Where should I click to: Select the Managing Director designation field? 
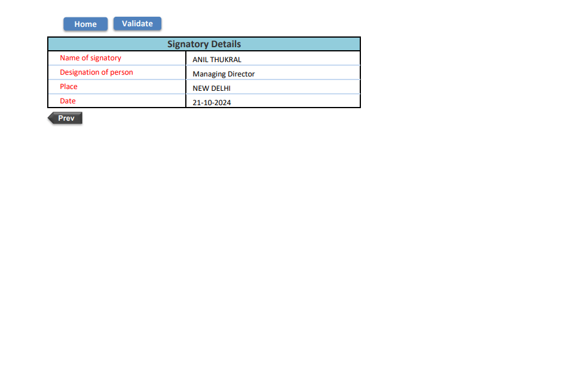click(272, 73)
